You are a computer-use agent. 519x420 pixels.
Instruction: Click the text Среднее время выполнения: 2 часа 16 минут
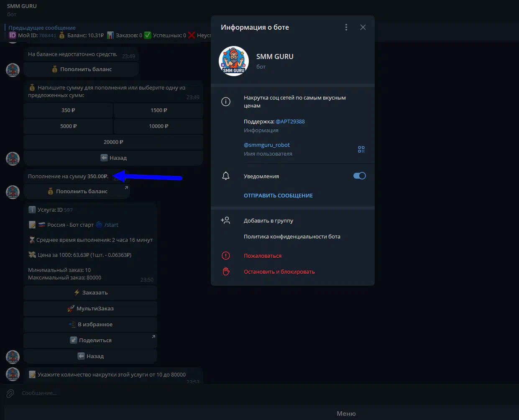pos(95,240)
